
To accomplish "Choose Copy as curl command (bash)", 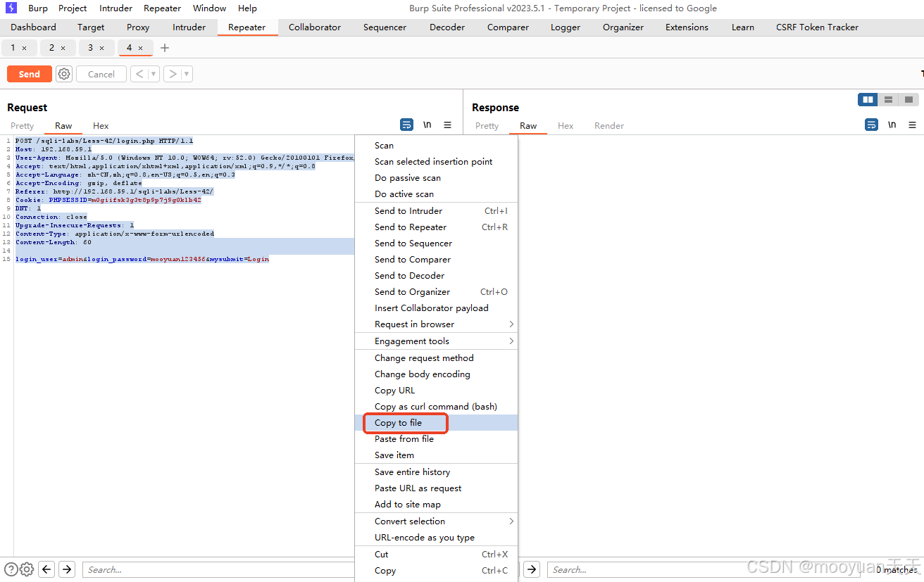I will [436, 407].
